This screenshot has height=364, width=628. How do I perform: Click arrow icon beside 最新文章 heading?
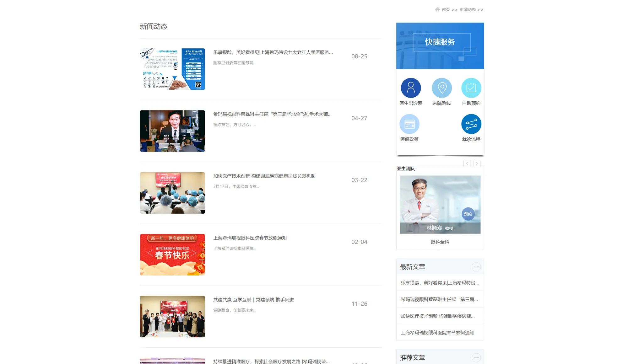coord(476,267)
